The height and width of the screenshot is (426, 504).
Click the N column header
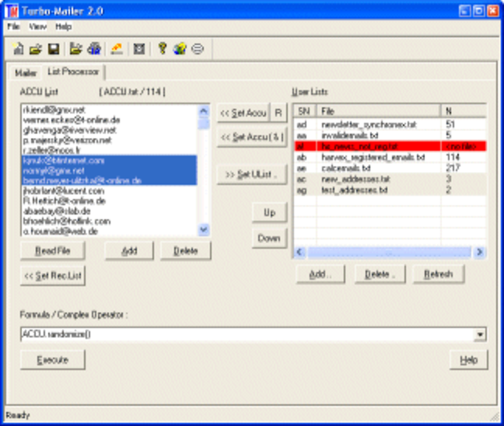coord(464,111)
